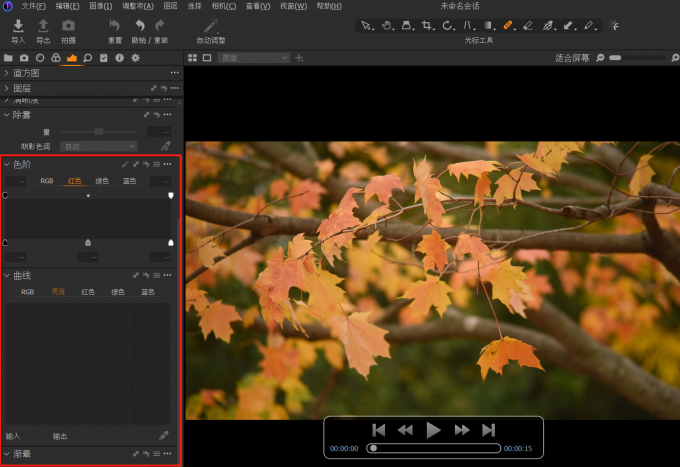Click the loading spinner icon beside cursor tools

[x=614, y=26]
